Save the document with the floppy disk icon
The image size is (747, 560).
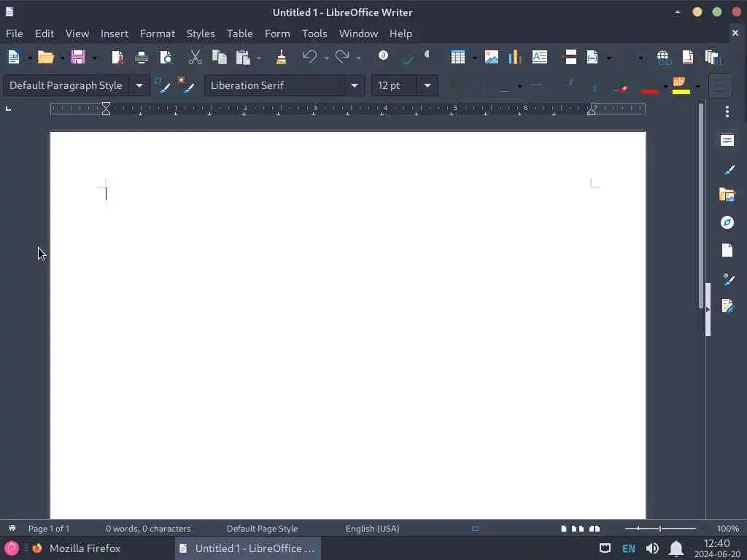78,58
